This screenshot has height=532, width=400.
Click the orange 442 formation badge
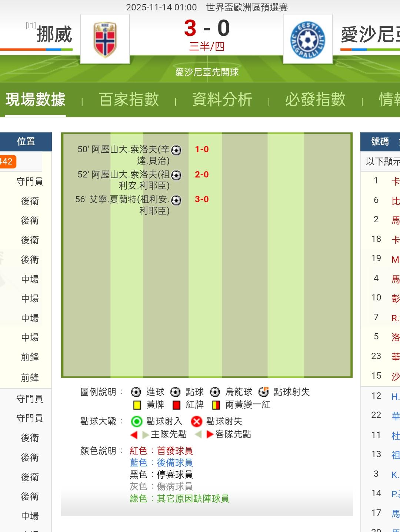pos(7,162)
